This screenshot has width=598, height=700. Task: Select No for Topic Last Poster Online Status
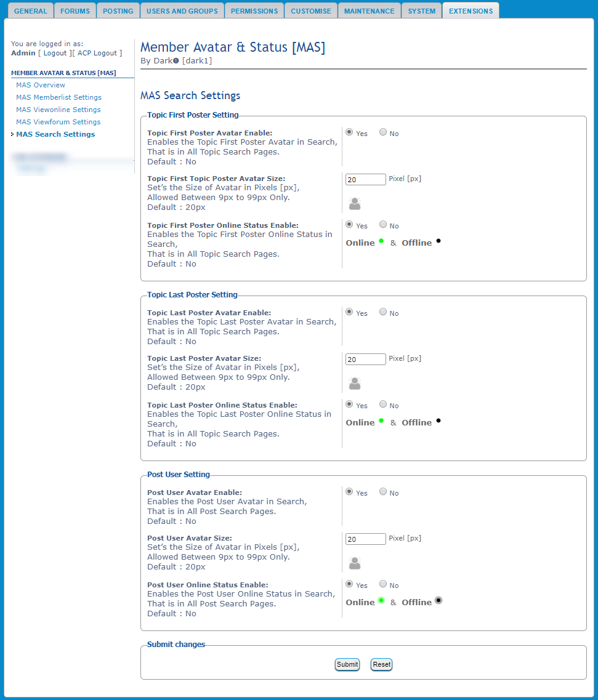click(x=383, y=404)
